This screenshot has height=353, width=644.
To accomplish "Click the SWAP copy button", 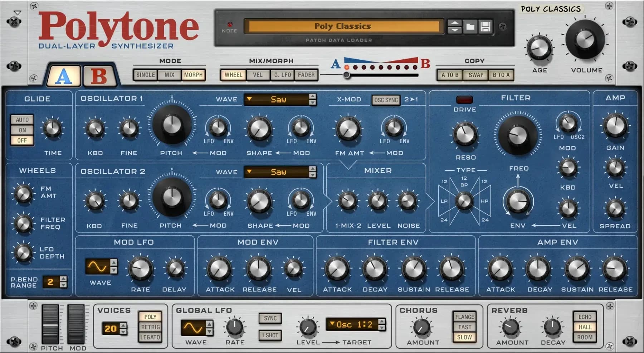I will tap(475, 75).
